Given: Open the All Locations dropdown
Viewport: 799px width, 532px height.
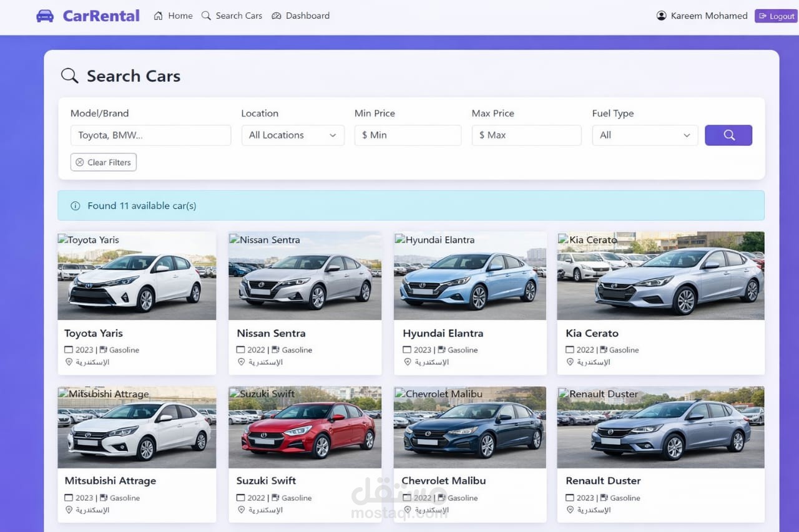Looking at the screenshot, I should (x=292, y=135).
